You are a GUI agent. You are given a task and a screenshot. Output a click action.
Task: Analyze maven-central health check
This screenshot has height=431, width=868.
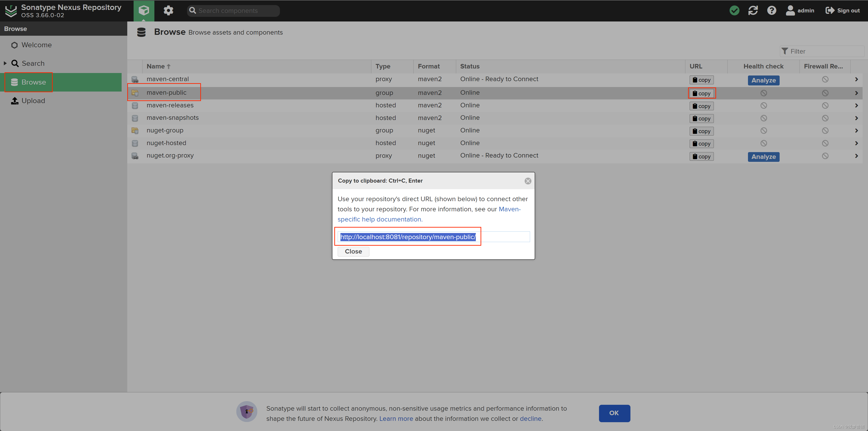tap(764, 80)
